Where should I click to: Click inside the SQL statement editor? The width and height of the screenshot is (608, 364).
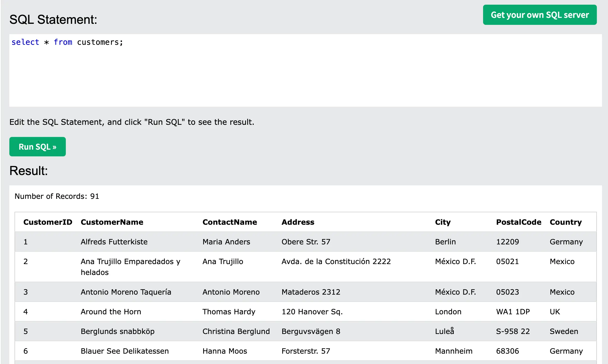pos(305,75)
